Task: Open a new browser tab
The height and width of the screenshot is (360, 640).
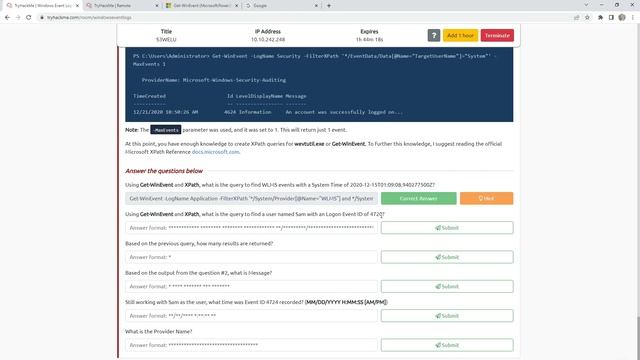Action: pyautogui.click(x=329, y=6)
